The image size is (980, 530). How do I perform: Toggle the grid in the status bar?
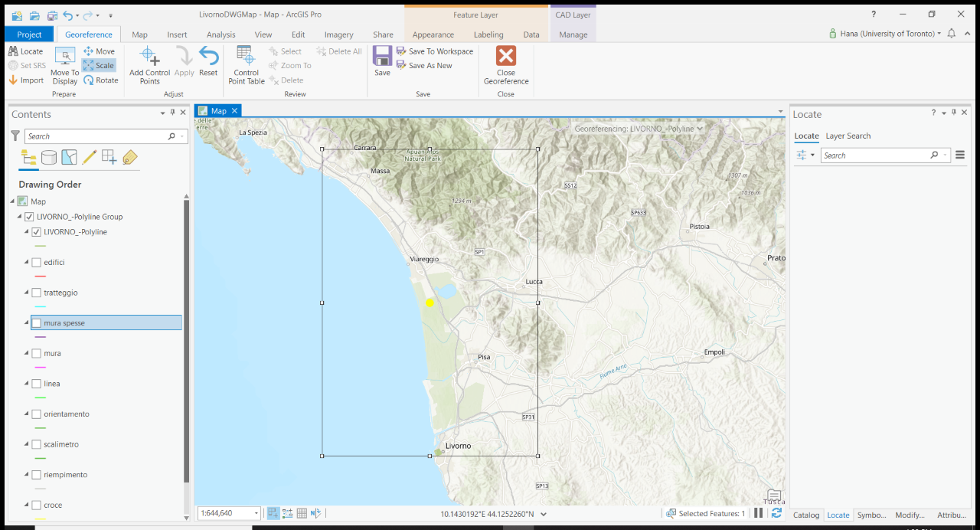[302, 513]
